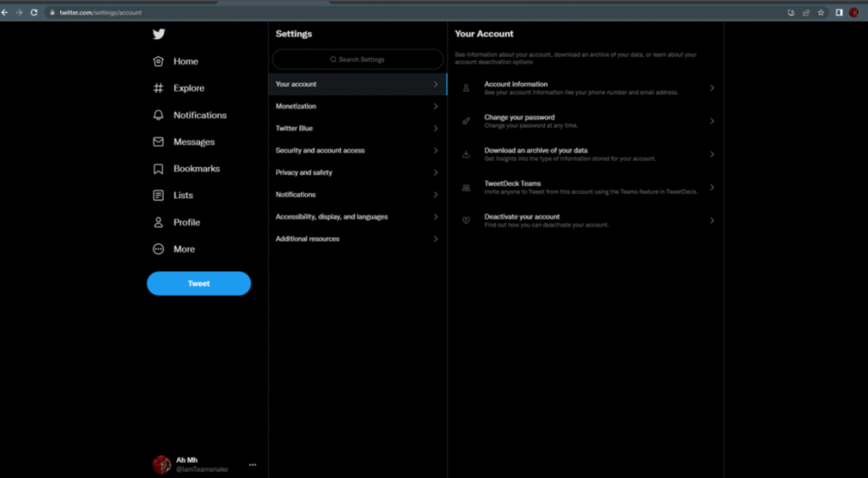Image resolution: width=868 pixels, height=478 pixels.
Task: Click Explore label in sidebar
Action: [x=189, y=88]
